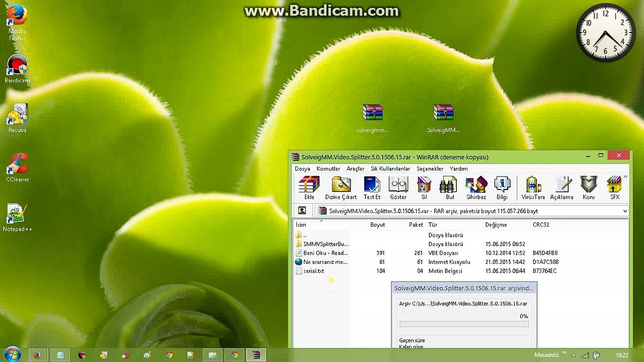Open the Göster (View) tool

coord(398,188)
